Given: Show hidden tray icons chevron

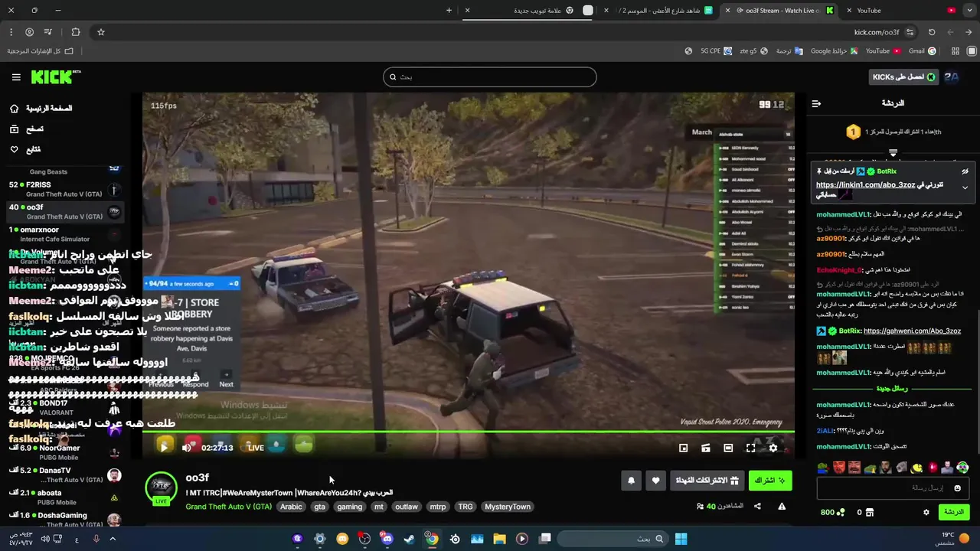Looking at the screenshot, I should click(113, 539).
